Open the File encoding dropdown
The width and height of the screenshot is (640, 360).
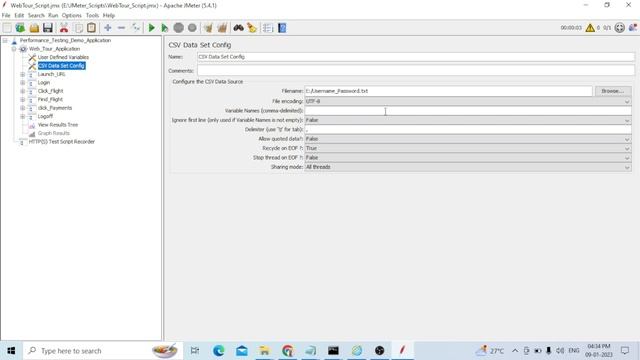[x=468, y=101]
